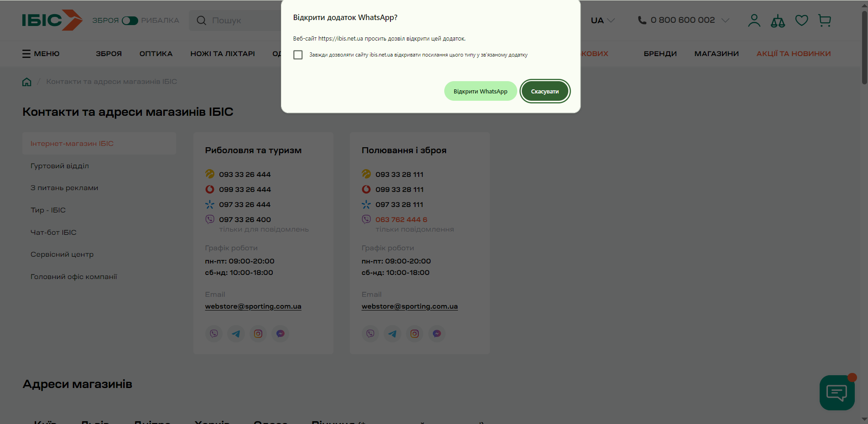Click Viber number 063 762 444 6

point(401,220)
